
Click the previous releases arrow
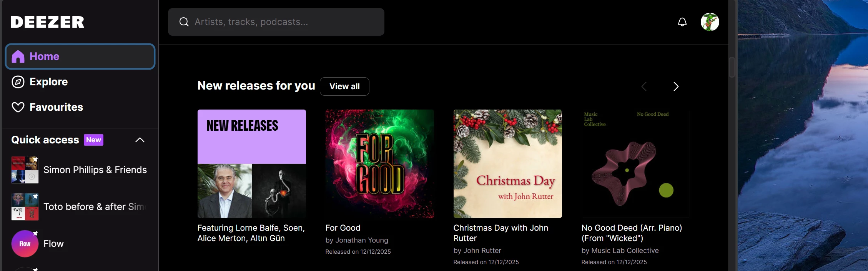[x=644, y=86]
